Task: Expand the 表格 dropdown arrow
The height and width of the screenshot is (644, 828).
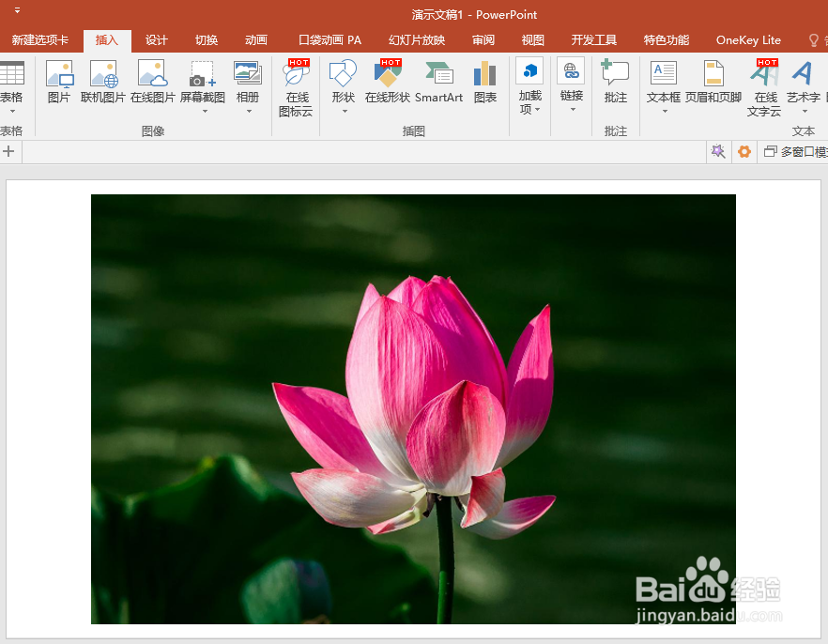Action: (12, 112)
